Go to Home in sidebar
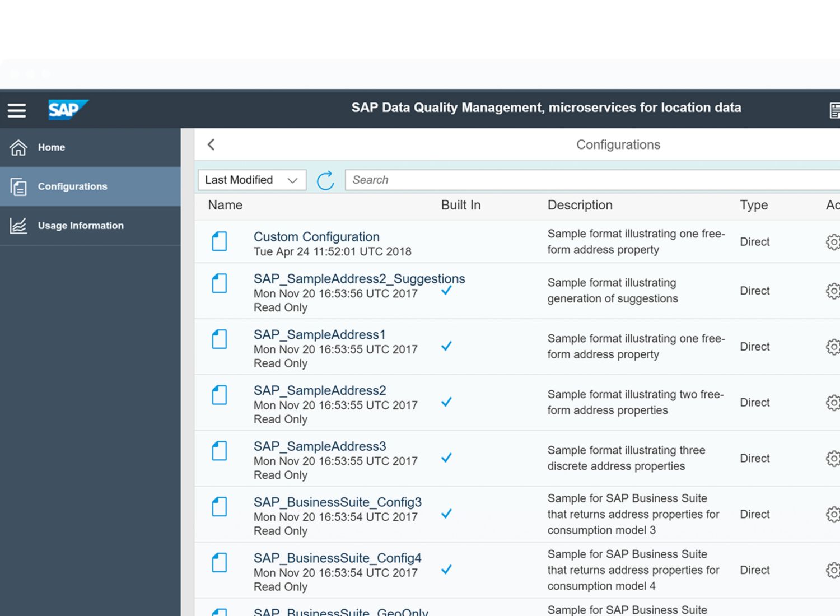Viewport: 840px width, 616px height. click(51, 147)
